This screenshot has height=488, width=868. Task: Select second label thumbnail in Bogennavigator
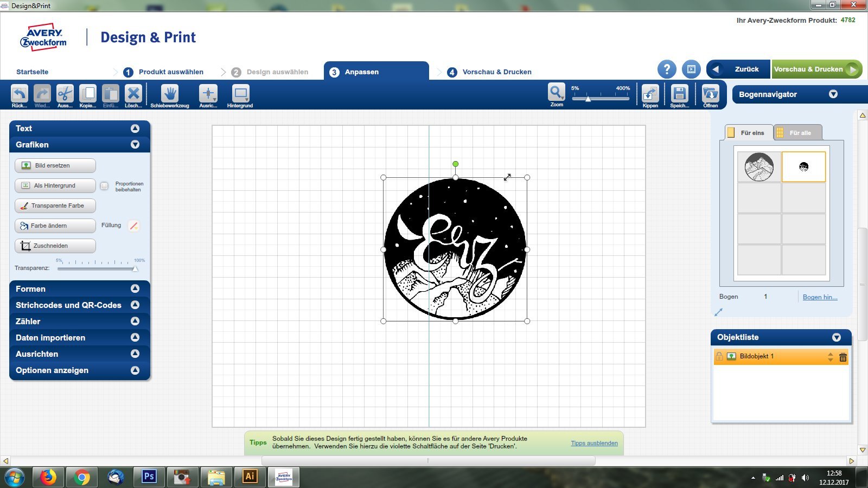[x=803, y=166]
